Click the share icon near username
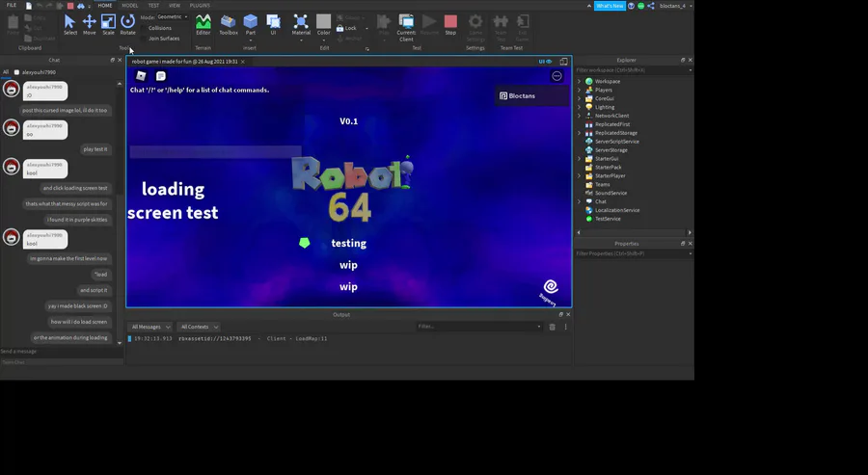 click(650, 6)
